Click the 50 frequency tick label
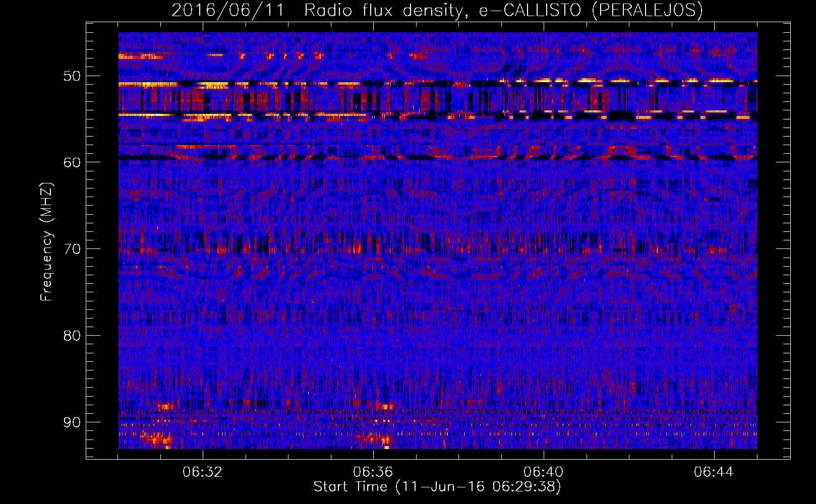Viewport: 816px width, 504px height. 72,76
